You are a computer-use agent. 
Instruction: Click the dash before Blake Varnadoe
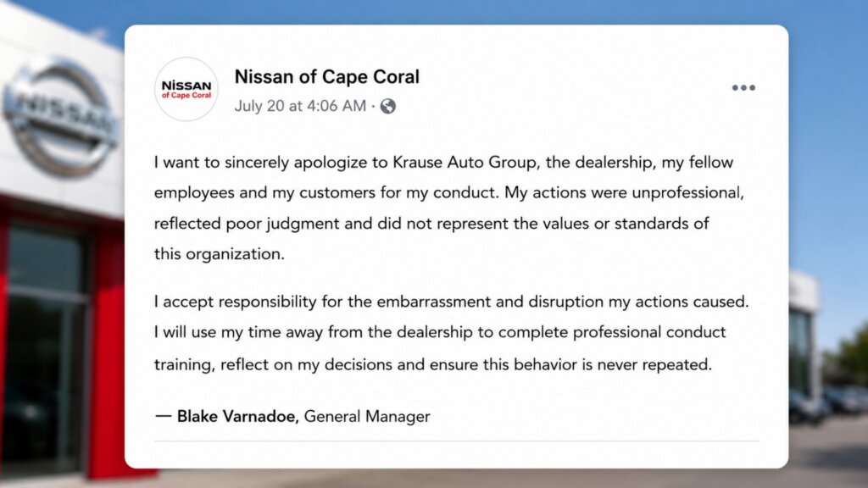(164, 415)
